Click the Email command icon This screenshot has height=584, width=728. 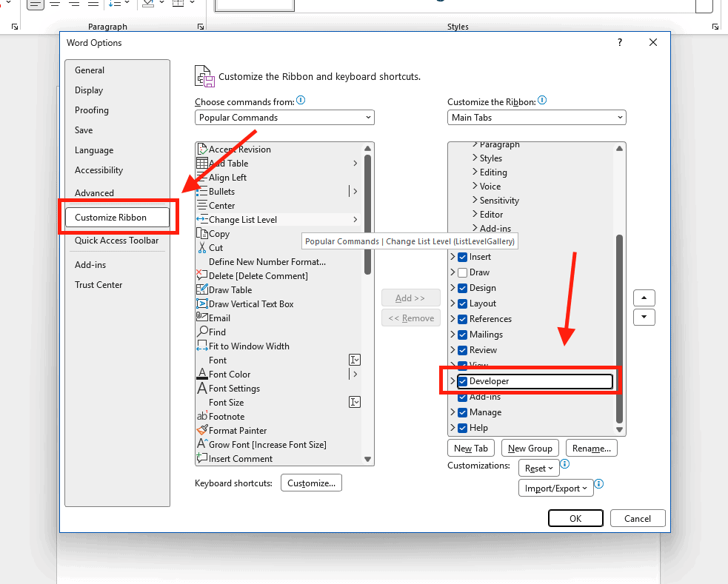tap(202, 318)
